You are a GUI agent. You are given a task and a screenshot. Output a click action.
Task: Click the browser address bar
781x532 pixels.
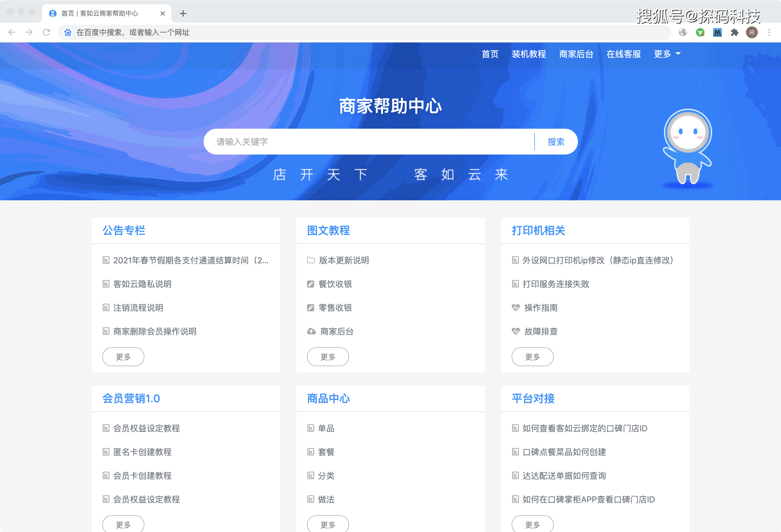tap(364, 32)
